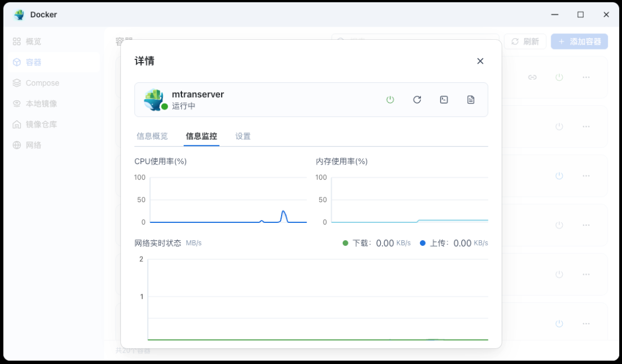622x364 pixels.
Task: Switch to the 信息概览 tab
Action: pos(152,136)
